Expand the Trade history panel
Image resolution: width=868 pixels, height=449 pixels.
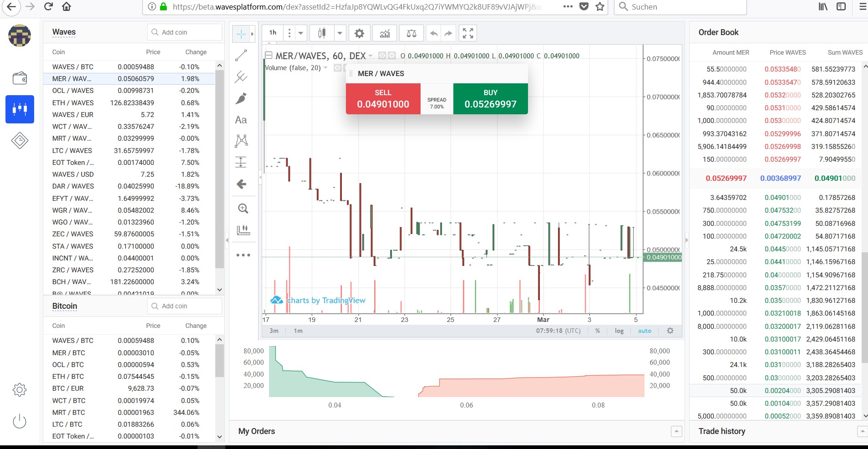[862, 431]
